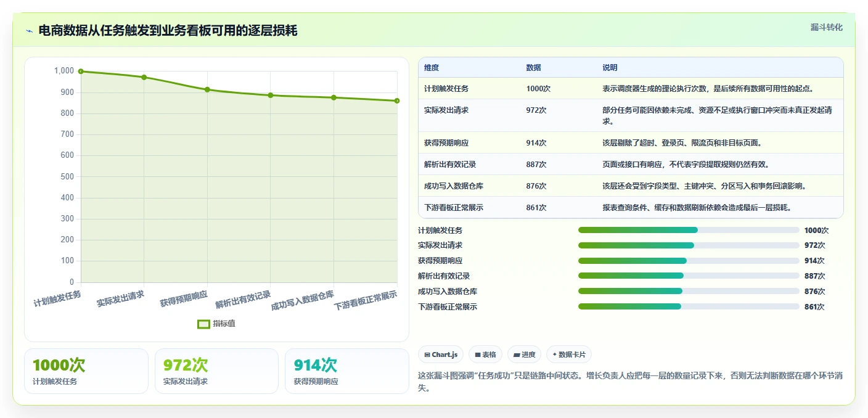868x418 pixels.
Task: Click table cell 914次 in 获得预期响应 row
Action: click(536, 143)
